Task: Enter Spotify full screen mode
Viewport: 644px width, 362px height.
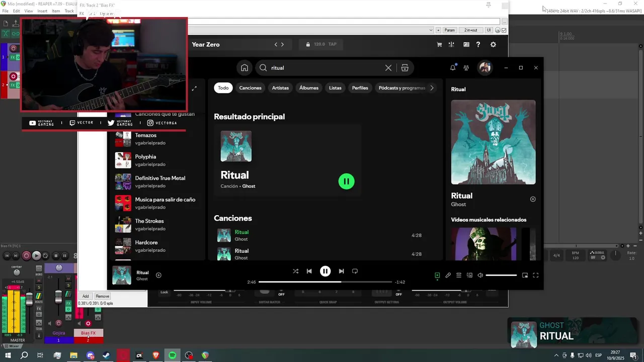Action: pyautogui.click(x=535, y=275)
